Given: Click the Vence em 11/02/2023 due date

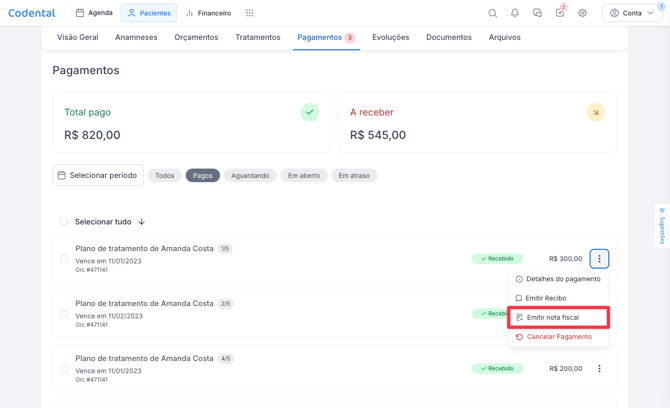Looking at the screenshot, I should click(x=109, y=316).
